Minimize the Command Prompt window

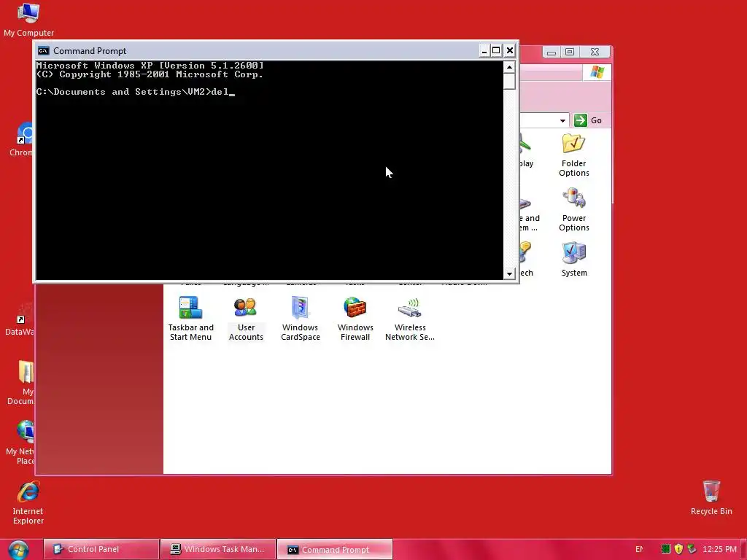click(x=484, y=50)
